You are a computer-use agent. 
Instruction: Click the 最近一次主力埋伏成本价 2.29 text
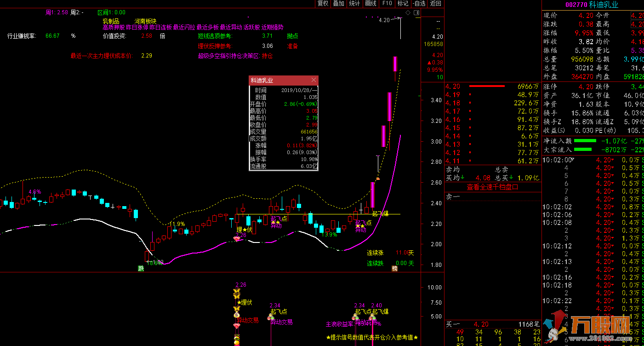point(111,56)
